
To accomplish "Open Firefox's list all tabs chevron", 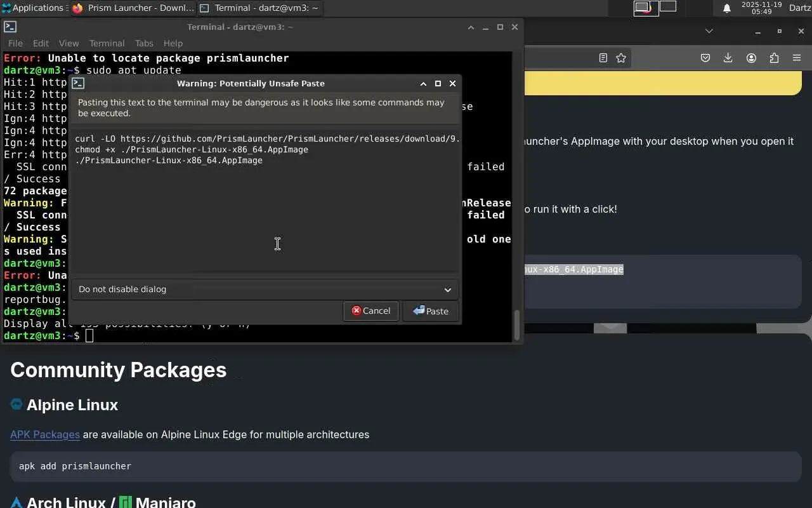I will coord(709,30).
